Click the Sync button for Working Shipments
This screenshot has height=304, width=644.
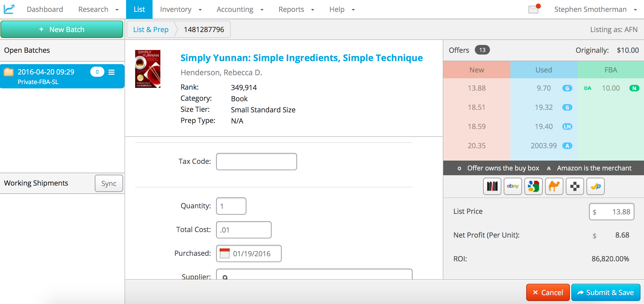coord(109,183)
